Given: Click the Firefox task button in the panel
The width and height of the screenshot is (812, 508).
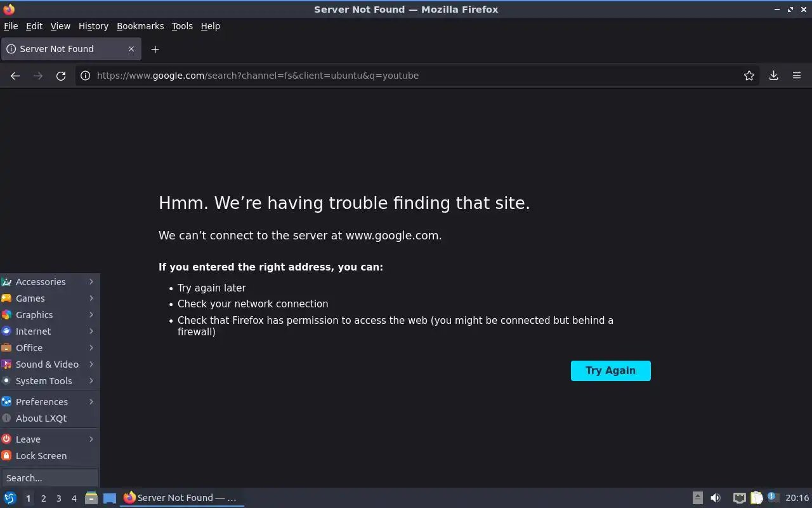Looking at the screenshot, I should pos(182,498).
